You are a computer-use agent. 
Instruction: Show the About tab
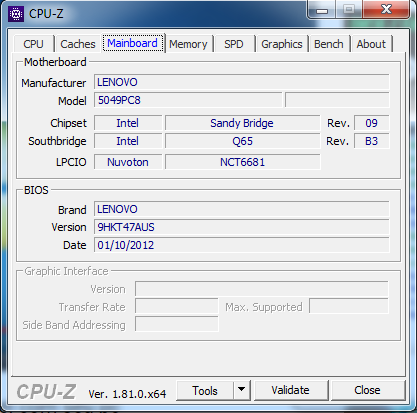point(371,44)
